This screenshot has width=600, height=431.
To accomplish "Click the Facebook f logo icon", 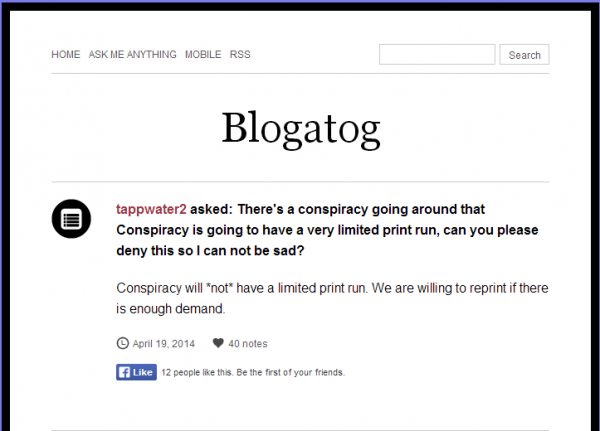I will [124, 372].
